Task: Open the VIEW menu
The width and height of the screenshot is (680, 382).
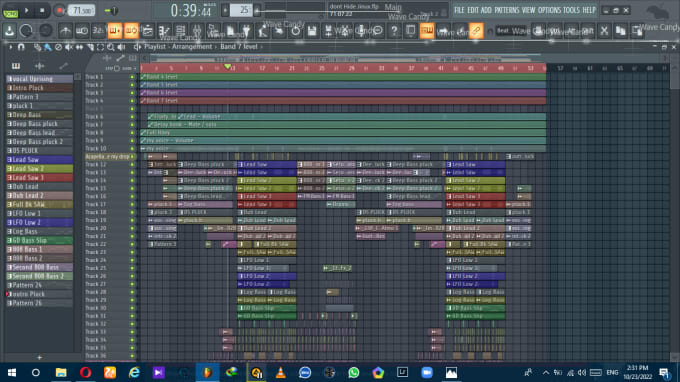Action: coord(528,10)
